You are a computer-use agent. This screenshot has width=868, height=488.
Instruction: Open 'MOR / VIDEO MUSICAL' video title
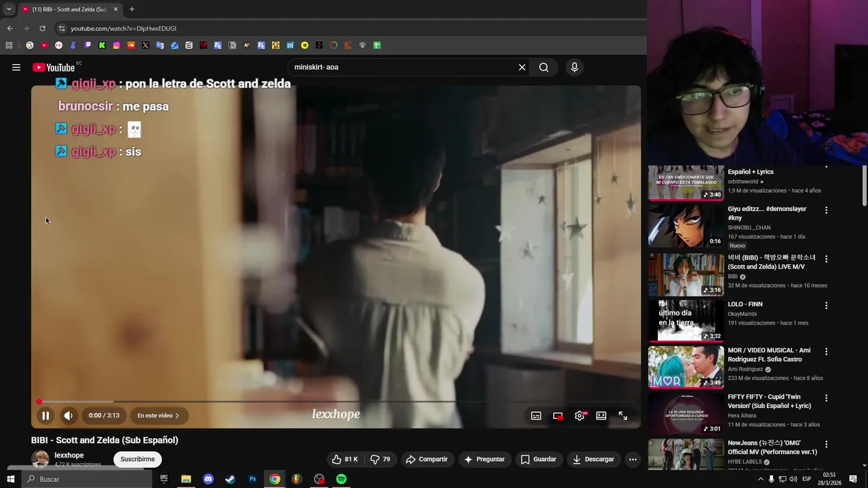(x=769, y=355)
